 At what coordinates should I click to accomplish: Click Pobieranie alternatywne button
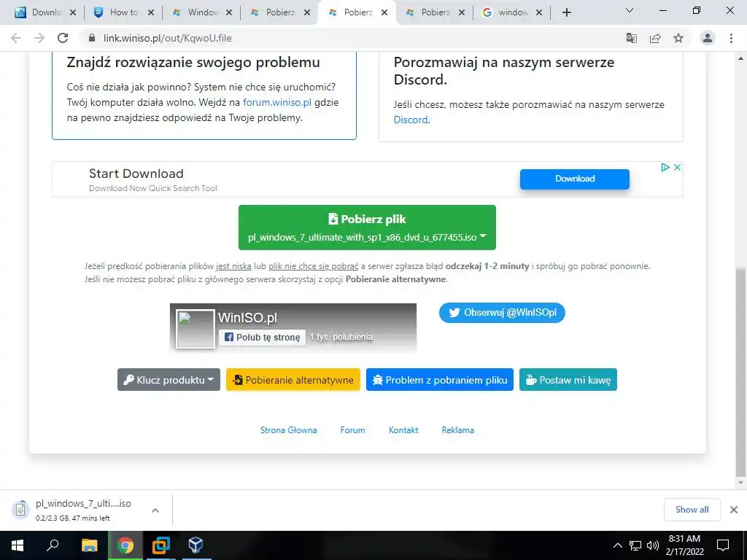(x=293, y=379)
